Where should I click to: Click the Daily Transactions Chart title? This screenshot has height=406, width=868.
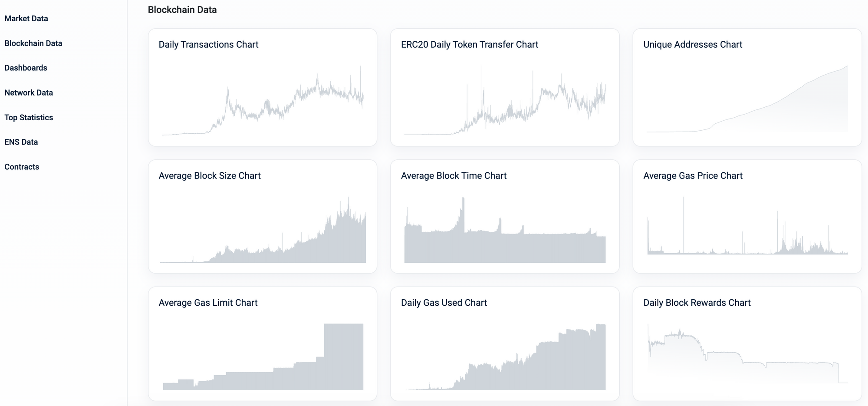pos(208,44)
